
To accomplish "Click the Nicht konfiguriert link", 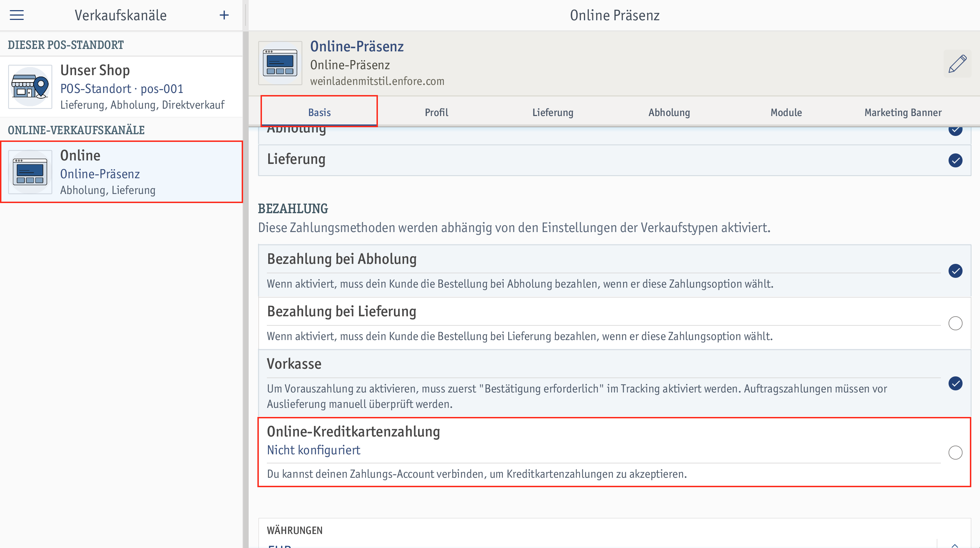I will (x=314, y=450).
